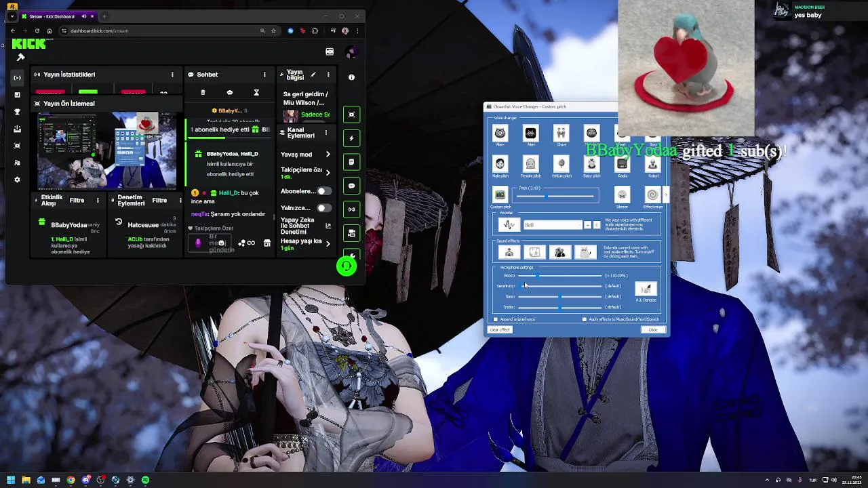Image resolution: width=868 pixels, height=488 pixels.
Task: Open the Effect mixer voice option
Action: pos(652,195)
